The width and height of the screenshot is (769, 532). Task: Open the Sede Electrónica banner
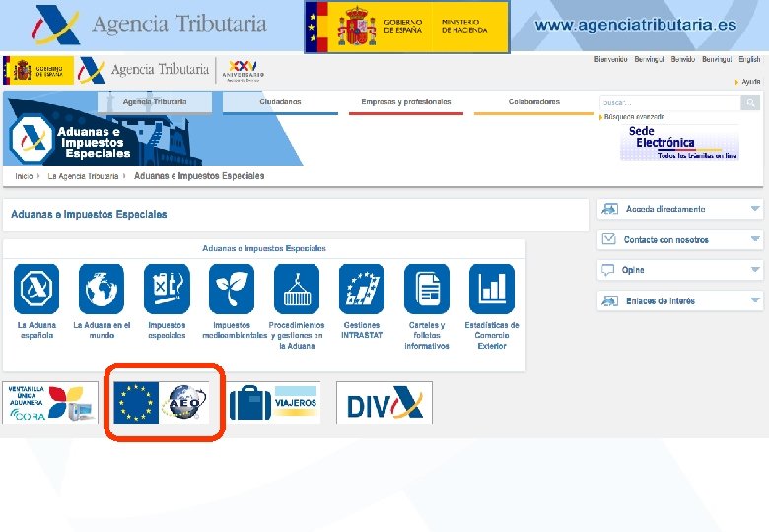pyautogui.click(x=679, y=143)
